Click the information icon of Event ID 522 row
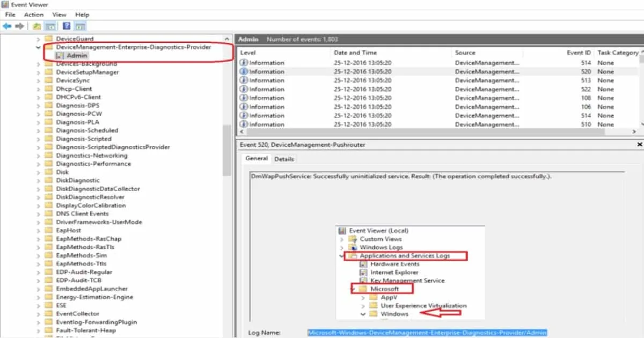Image resolution: width=644 pixels, height=338 pixels. pos(244,89)
